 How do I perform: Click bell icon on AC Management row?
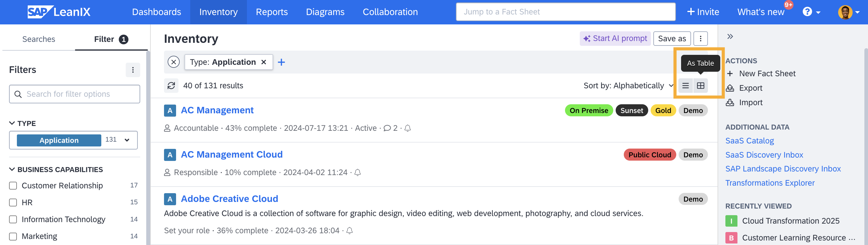408,128
